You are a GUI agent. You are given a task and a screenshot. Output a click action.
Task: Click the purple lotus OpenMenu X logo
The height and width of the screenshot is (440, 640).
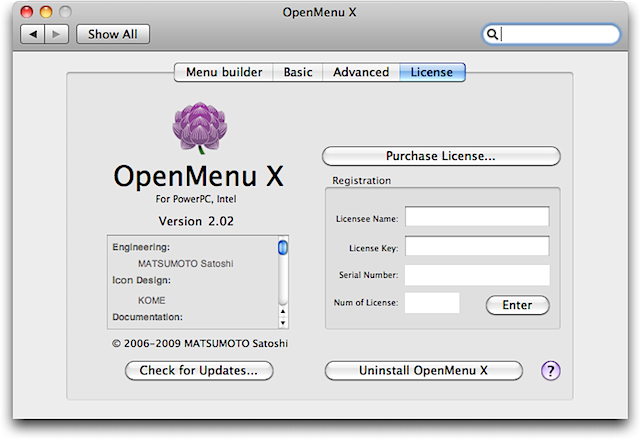[200, 128]
